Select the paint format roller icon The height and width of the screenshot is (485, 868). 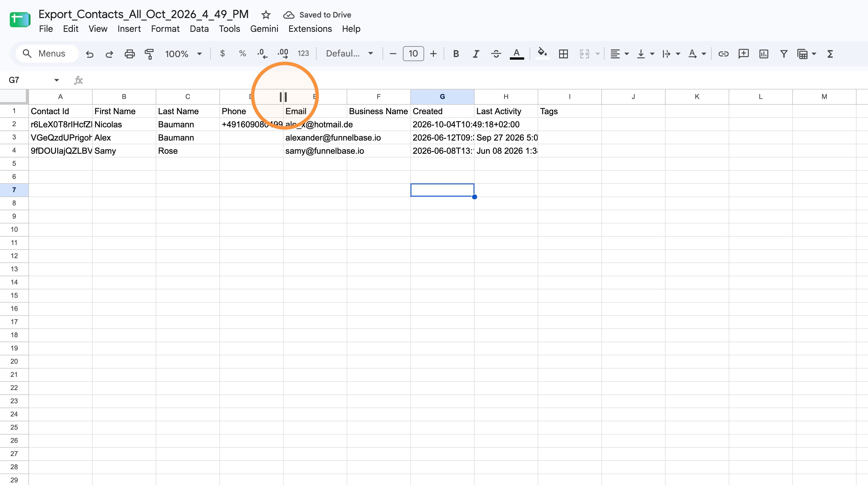pyautogui.click(x=149, y=54)
